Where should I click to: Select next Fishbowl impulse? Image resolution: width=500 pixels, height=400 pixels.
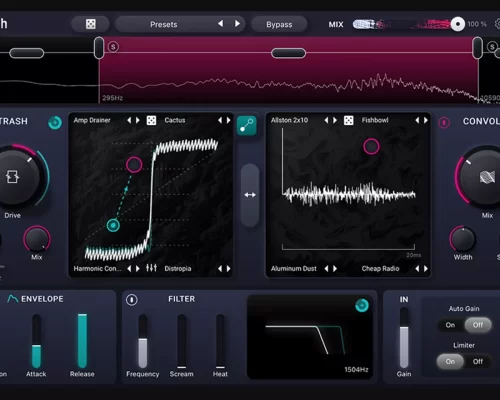click(426, 120)
